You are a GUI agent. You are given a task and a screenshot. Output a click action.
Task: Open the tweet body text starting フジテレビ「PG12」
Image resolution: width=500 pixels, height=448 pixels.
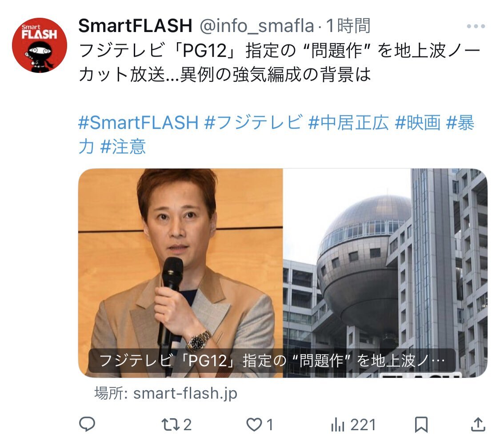pos(280,62)
